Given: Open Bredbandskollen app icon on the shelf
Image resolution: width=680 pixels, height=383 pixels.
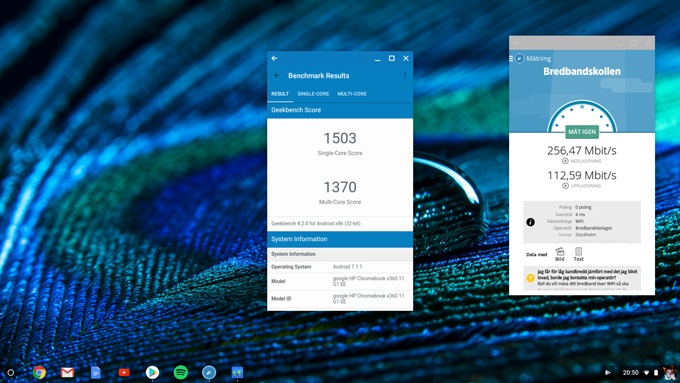Looking at the screenshot, I should 209,372.
